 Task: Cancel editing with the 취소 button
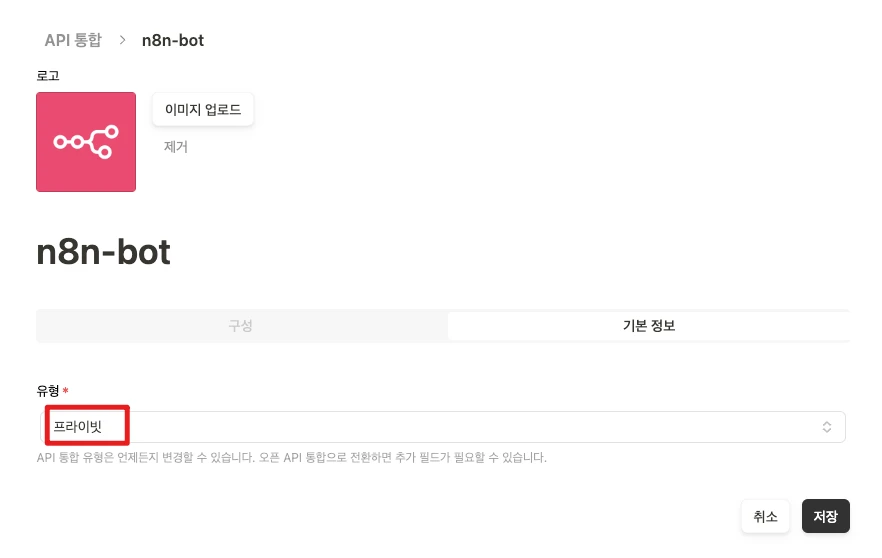pyautogui.click(x=765, y=516)
